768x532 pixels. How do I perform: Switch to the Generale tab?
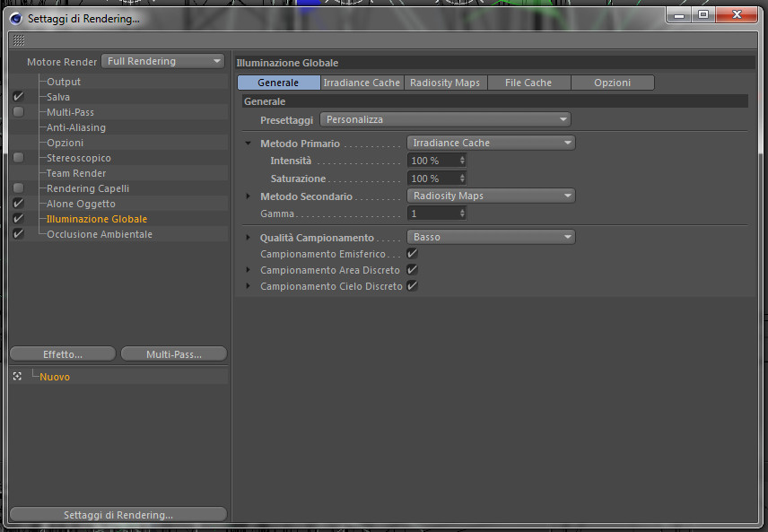(278, 83)
